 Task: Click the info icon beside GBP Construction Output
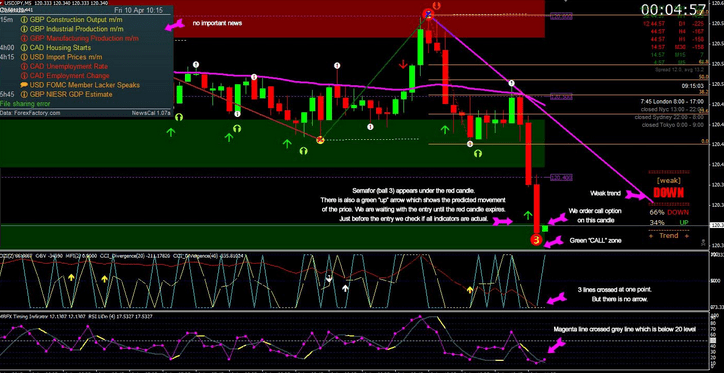[24, 20]
